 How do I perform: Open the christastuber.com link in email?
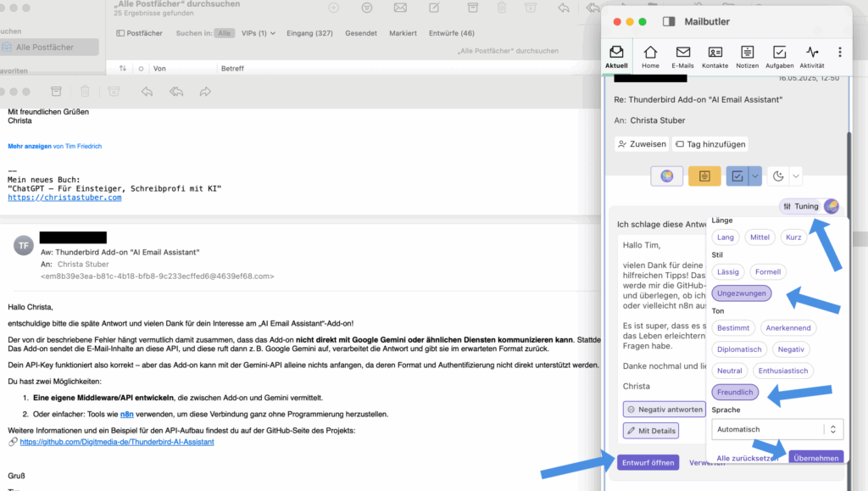[x=64, y=198]
